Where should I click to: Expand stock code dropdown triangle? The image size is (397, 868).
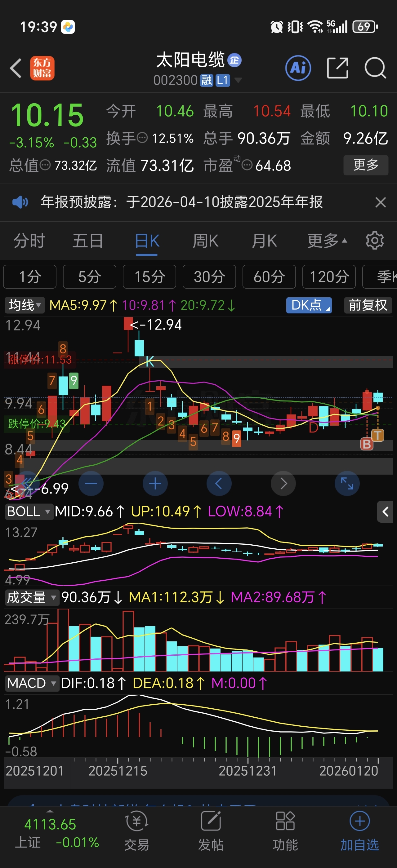[238, 80]
